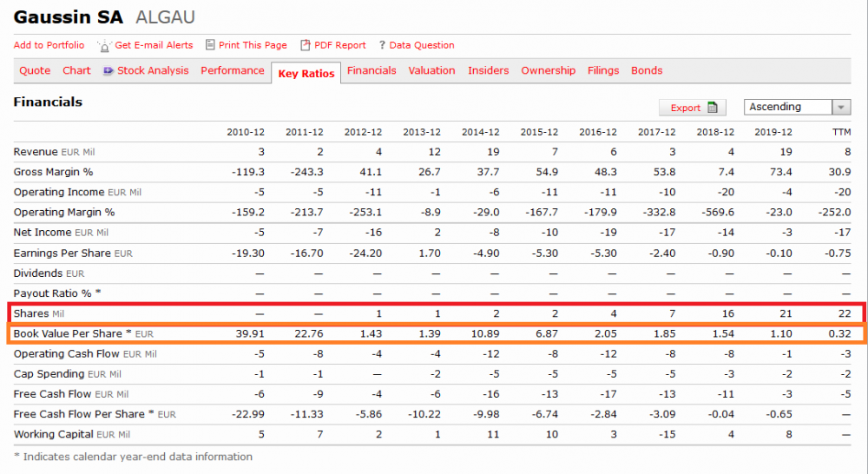868x474 pixels.
Task: Go to the Stock Analysis tab
Action: point(153,70)
